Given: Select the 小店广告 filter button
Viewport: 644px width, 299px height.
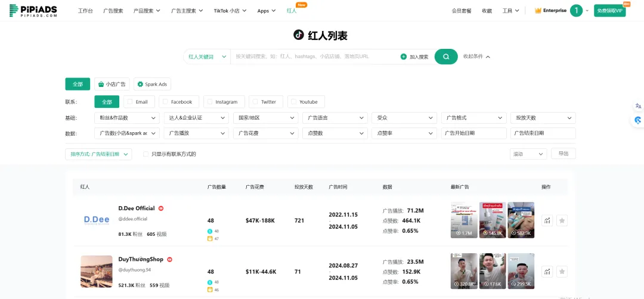Looking at the screenshot, I should tap(112, 84).
